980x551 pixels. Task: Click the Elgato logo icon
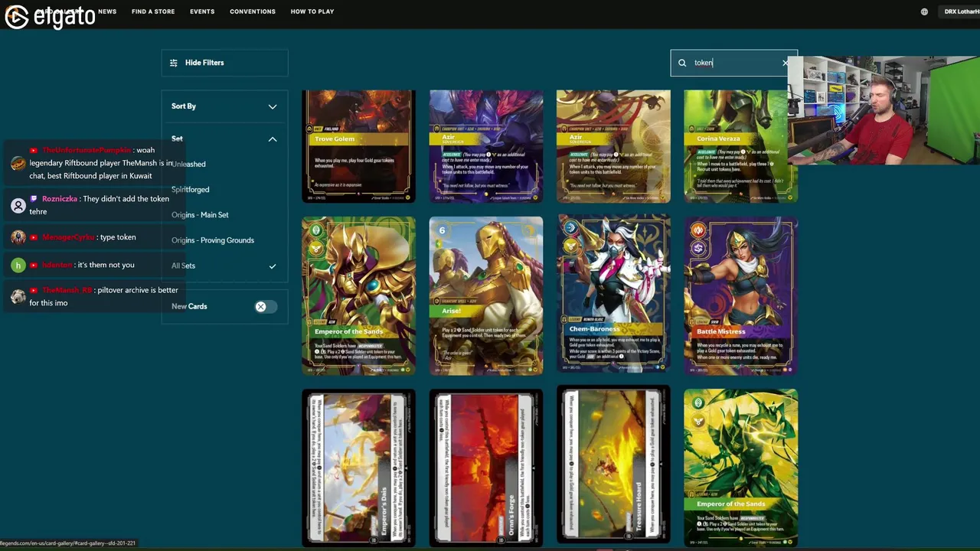17,16
